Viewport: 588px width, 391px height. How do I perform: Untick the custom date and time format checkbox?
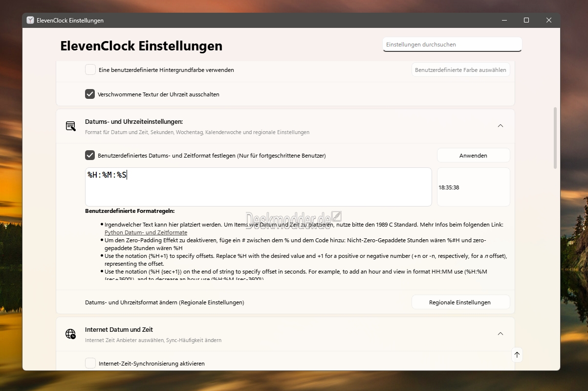[x=90, y=155]
